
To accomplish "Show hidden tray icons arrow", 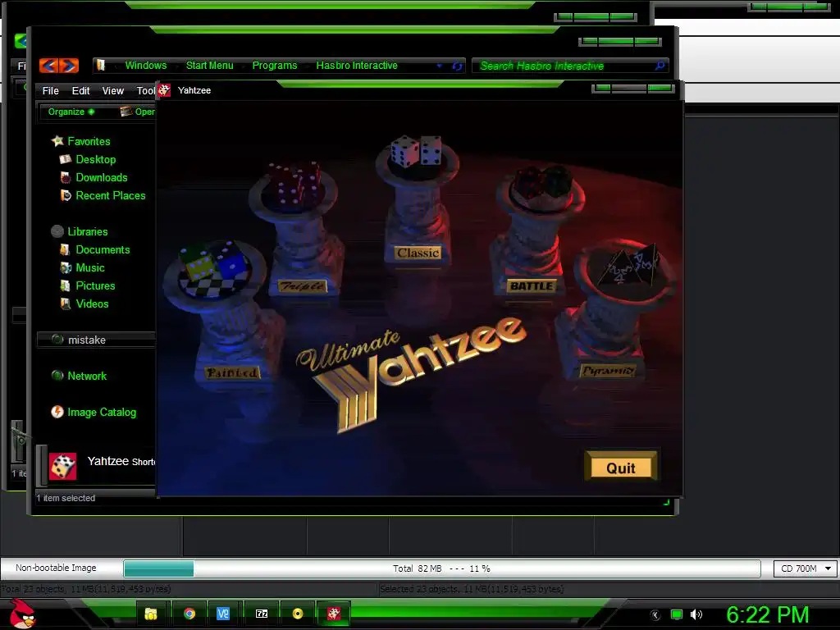I will coord(655,615).
